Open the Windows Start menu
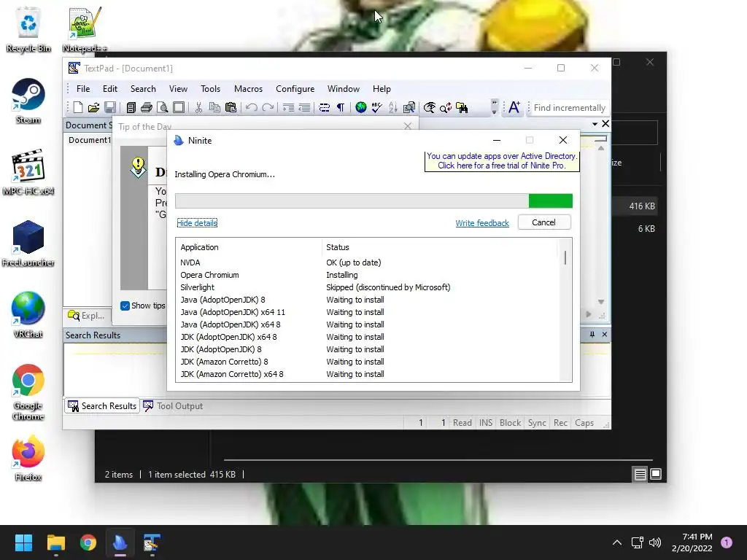The height and width of the screenshot is (560, 747). click(23, 542)
